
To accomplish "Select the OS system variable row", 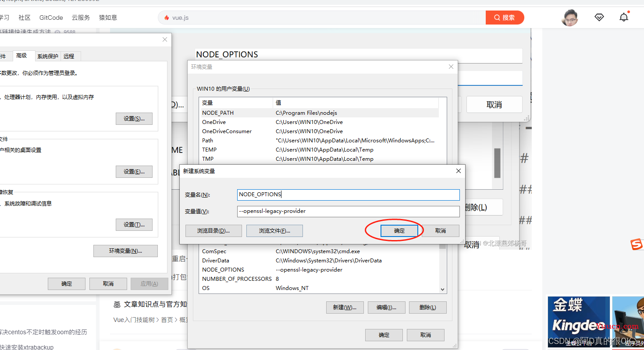I will pos(319,288).
